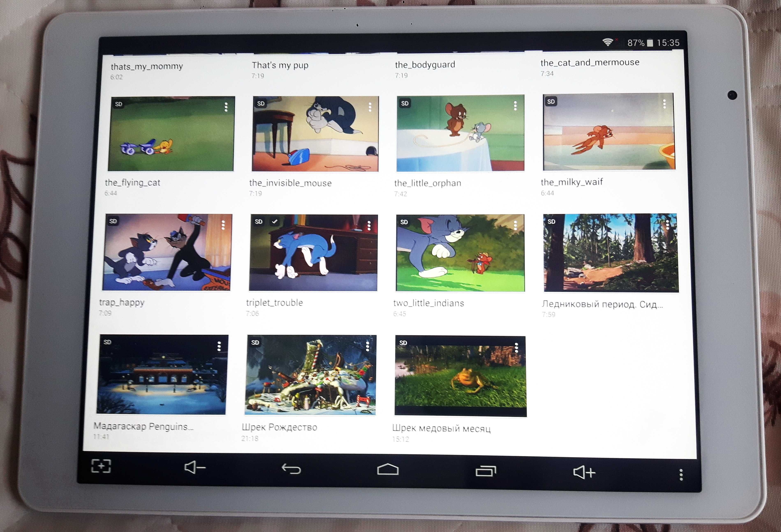This screenshot has height=532, width=781.
Task: Tap the SD badge on Шрек Рождество
Action: [x=255, y=343]
